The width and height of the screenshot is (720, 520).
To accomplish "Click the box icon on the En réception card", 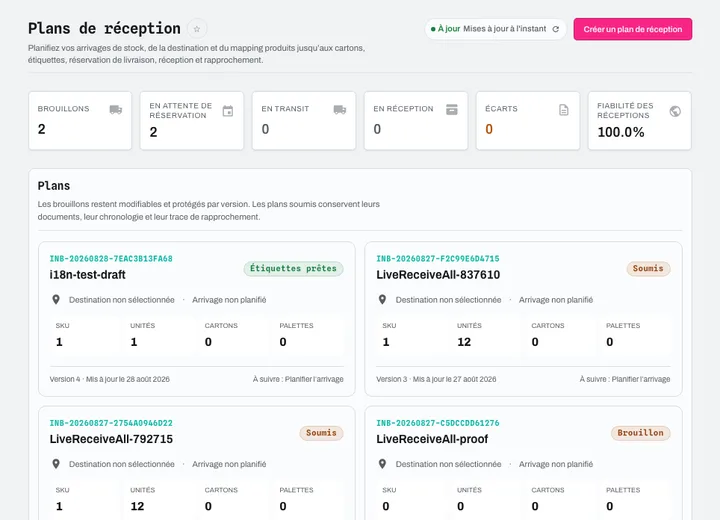I will point(452,109).
